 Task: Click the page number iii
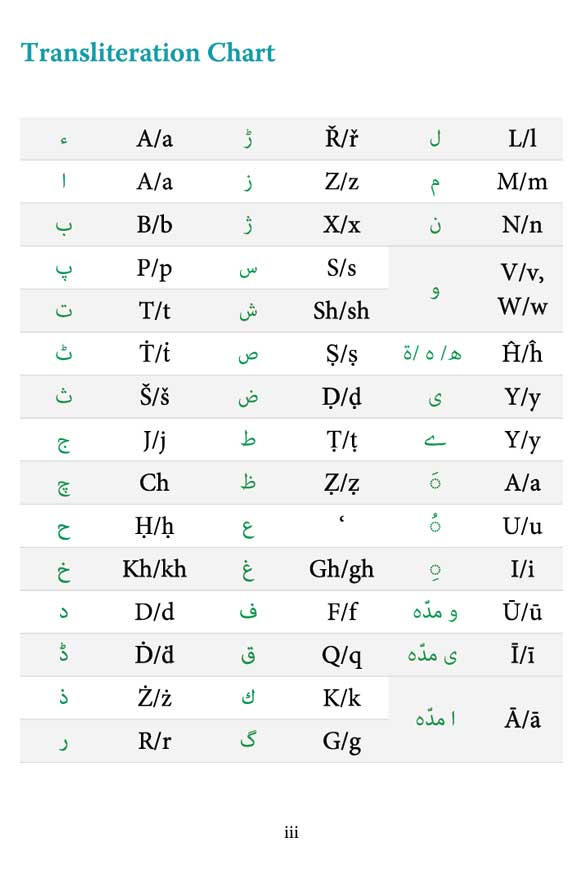tap(291, 832)
